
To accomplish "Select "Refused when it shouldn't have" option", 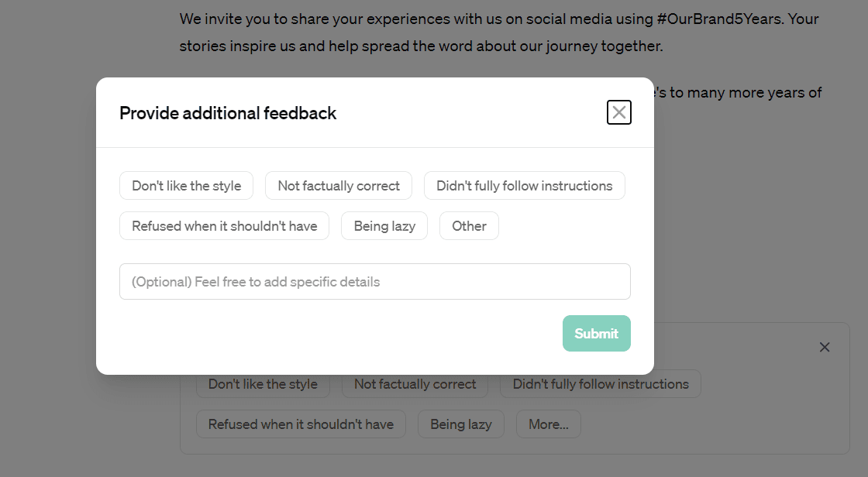I will click(224, 225).
